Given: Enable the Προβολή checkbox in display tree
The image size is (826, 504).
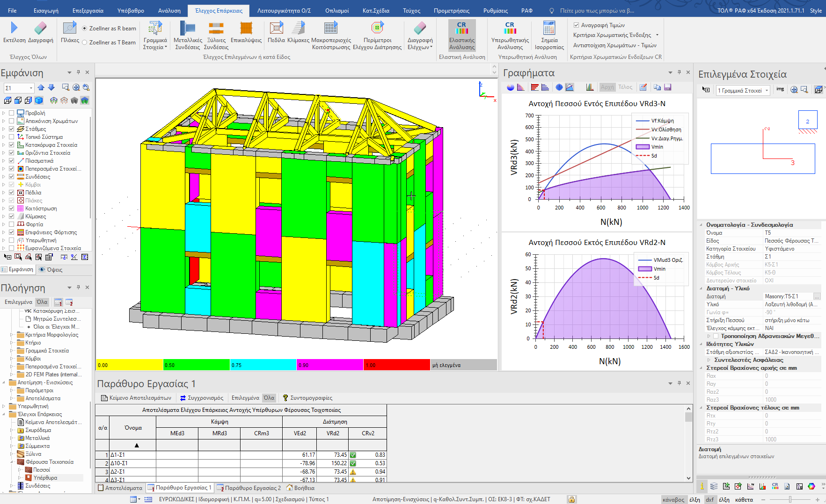Looking at the screenshot, I should [12, 113].
